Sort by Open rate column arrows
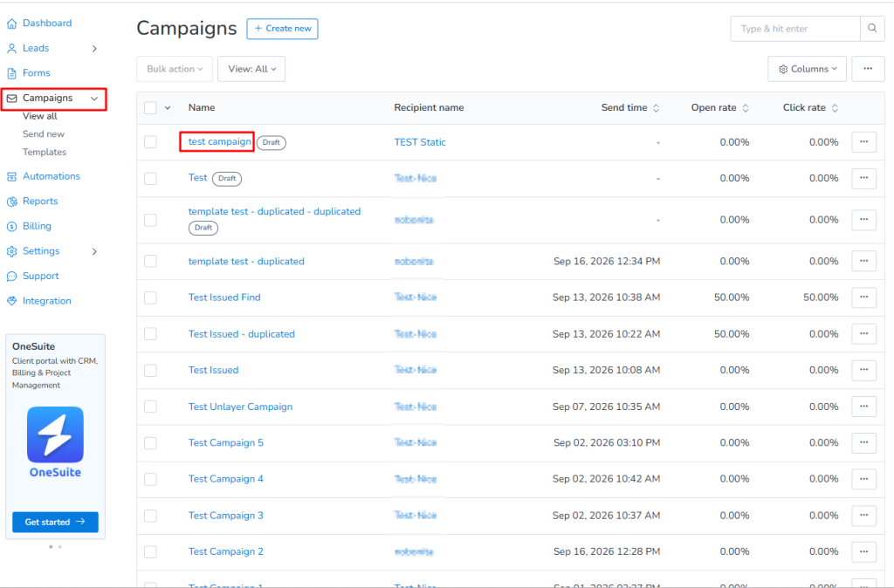This screenshot has width=894, height=588. click(x=746, y=107)
